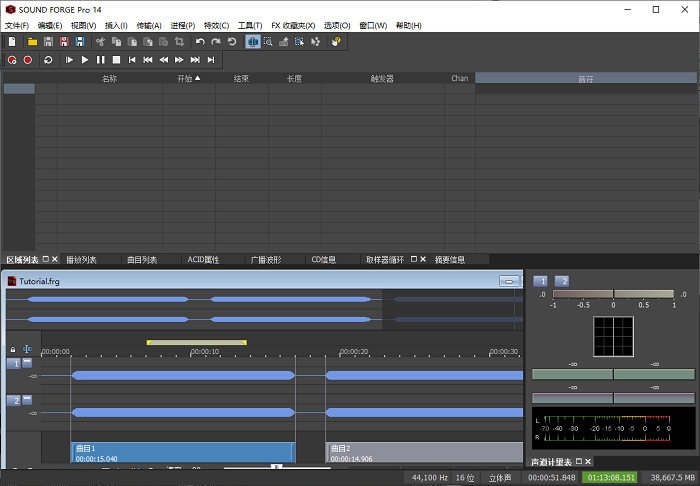Select the Crop tool icon

tap(179, 42)
